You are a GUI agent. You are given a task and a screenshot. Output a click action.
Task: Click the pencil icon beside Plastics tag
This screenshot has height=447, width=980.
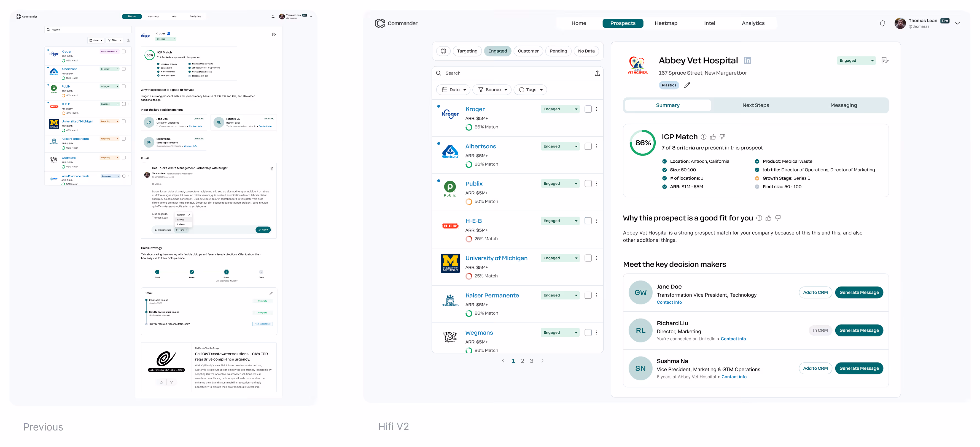[687, 85]
